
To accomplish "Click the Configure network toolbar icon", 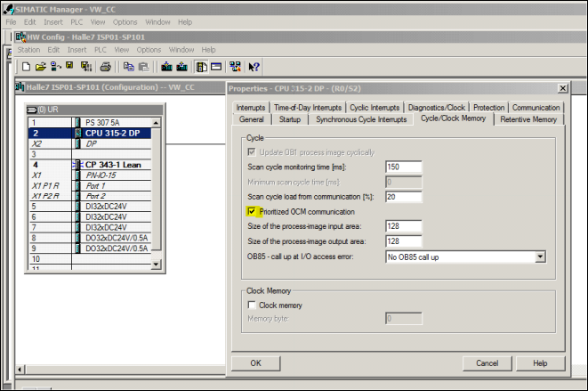I will click(235, 67).
